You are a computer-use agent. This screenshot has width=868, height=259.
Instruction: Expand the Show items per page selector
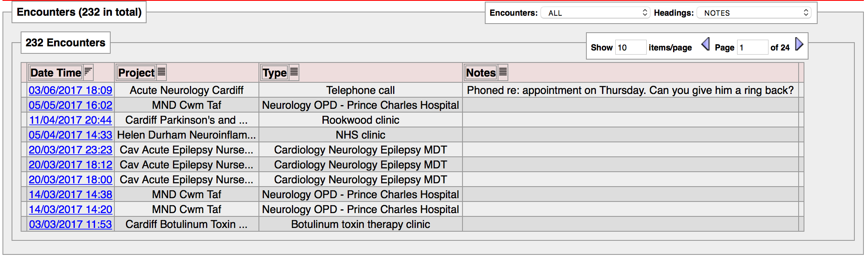tap(631, 47)
